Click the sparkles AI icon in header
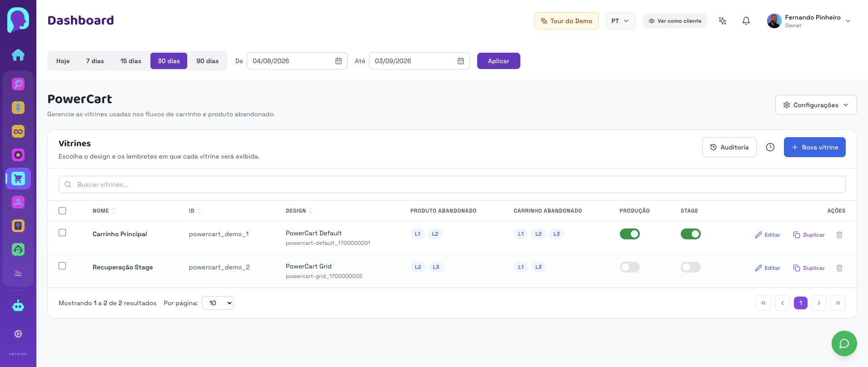 [x=723, y=21]
